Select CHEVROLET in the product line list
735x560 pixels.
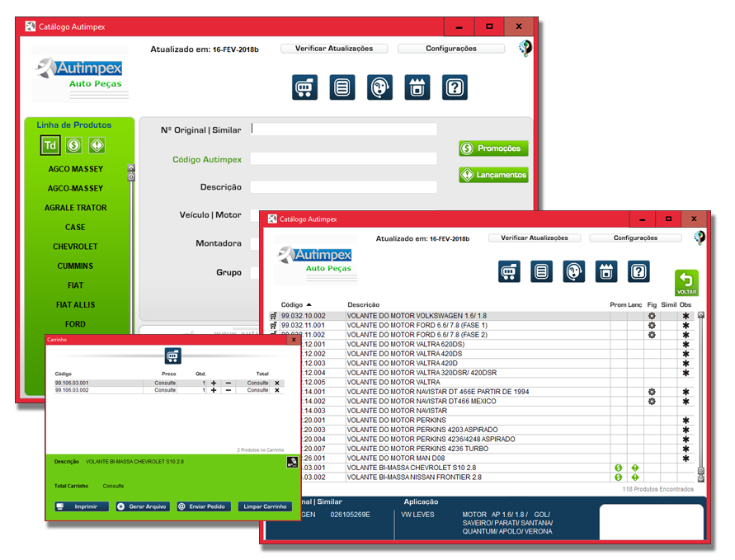[75, 247]
